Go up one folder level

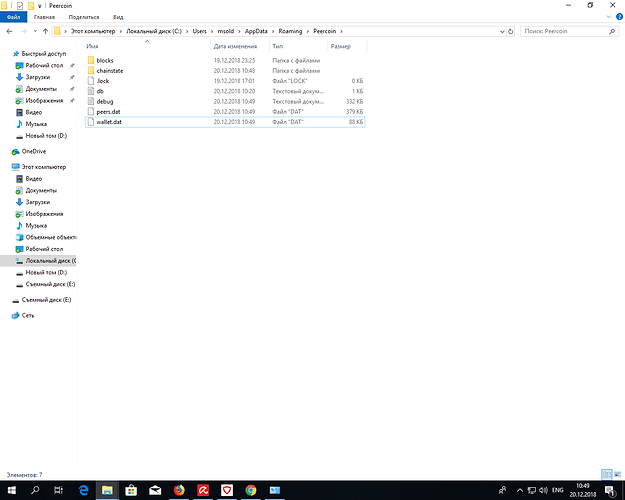click(x=45, y=31)
